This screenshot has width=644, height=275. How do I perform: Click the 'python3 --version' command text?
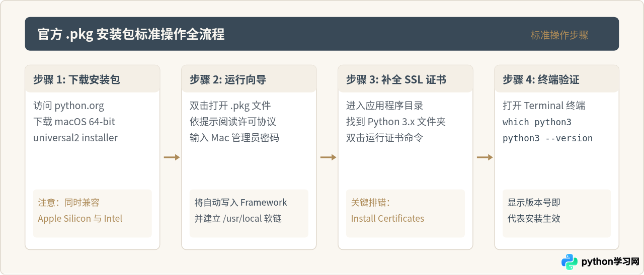point(548,138)
